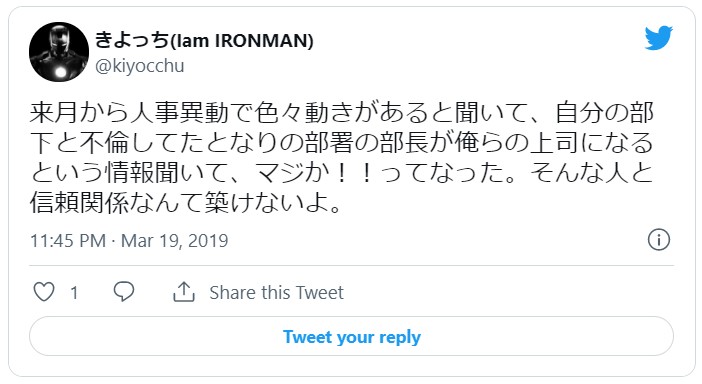Open the tweet info circle icon
The width and height of the screenshot is (702, 384).
click(x=659, y=239)
